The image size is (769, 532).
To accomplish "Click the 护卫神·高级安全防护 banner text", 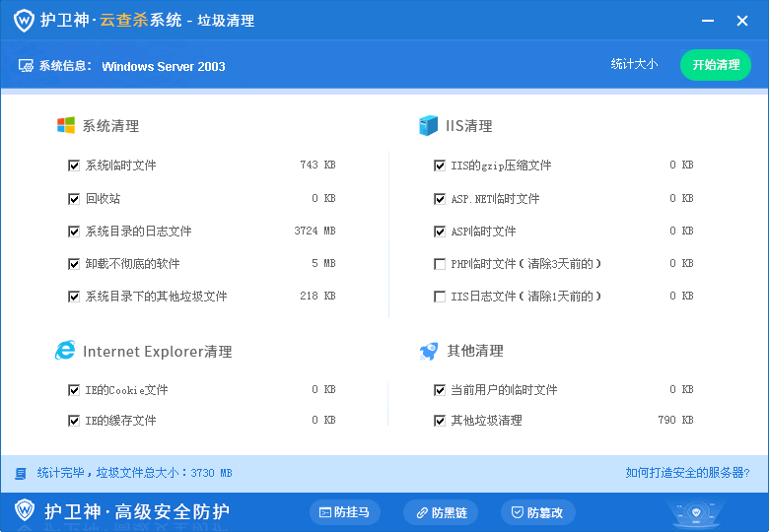I will [137, 511].
